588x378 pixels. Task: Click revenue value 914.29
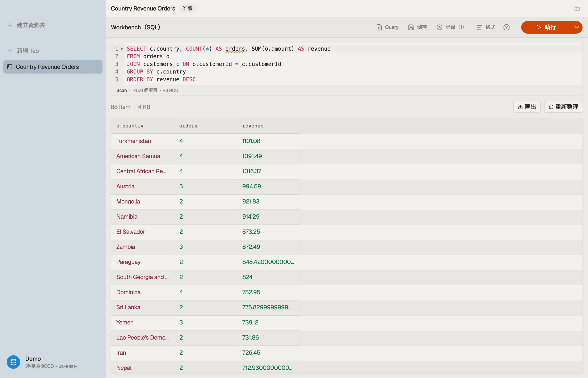click(251, 217)
